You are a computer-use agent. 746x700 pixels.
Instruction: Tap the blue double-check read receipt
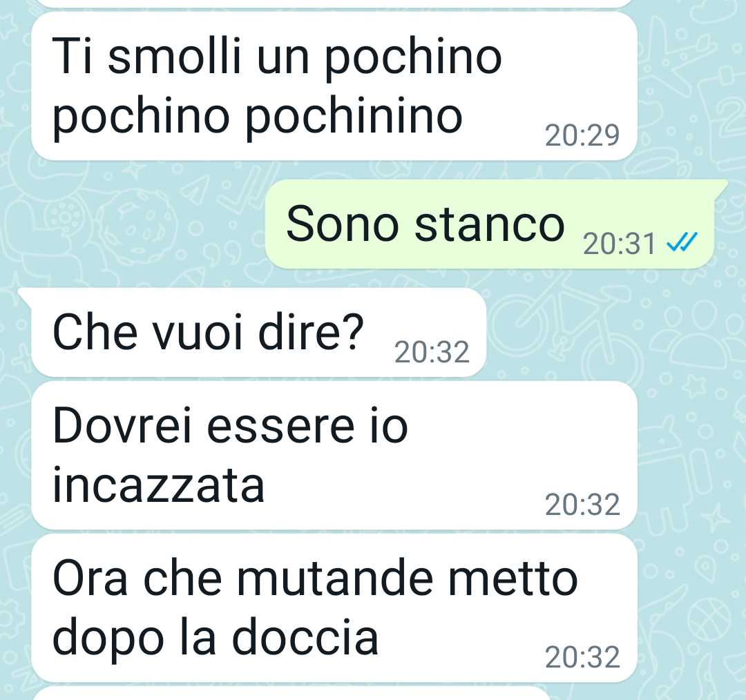[682, 243]
